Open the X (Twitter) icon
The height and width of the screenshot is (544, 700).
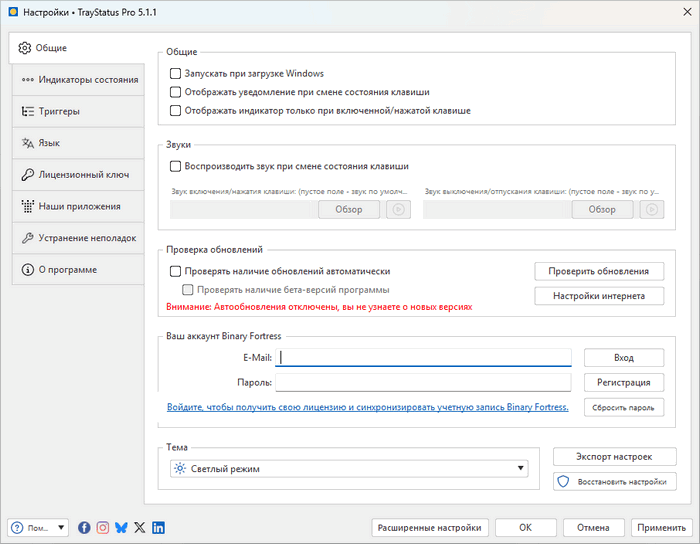tap(140, 527)
